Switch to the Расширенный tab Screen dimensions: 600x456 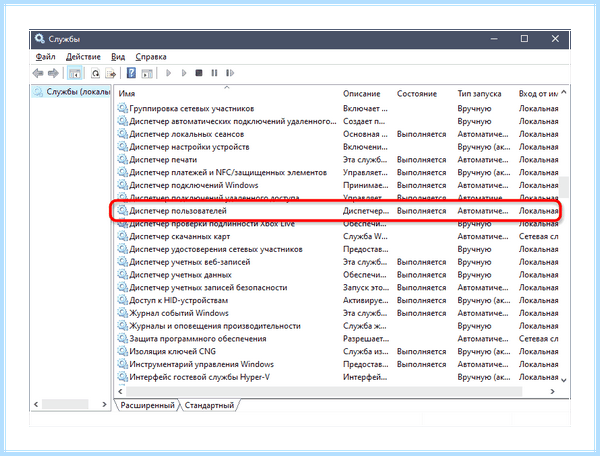147,405
